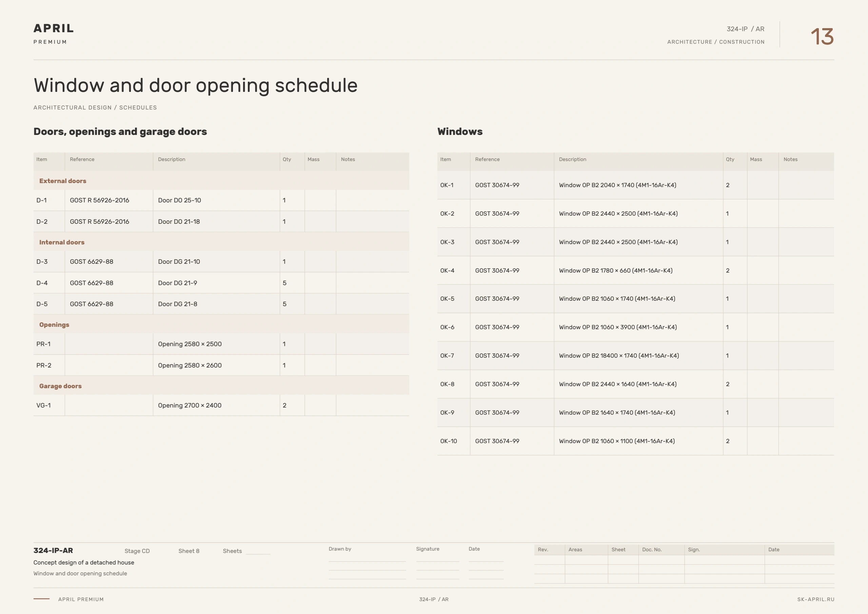Click the 'Stage CD' label
Viewport: 868px width, 614px height.
click(x=137, y=551)
